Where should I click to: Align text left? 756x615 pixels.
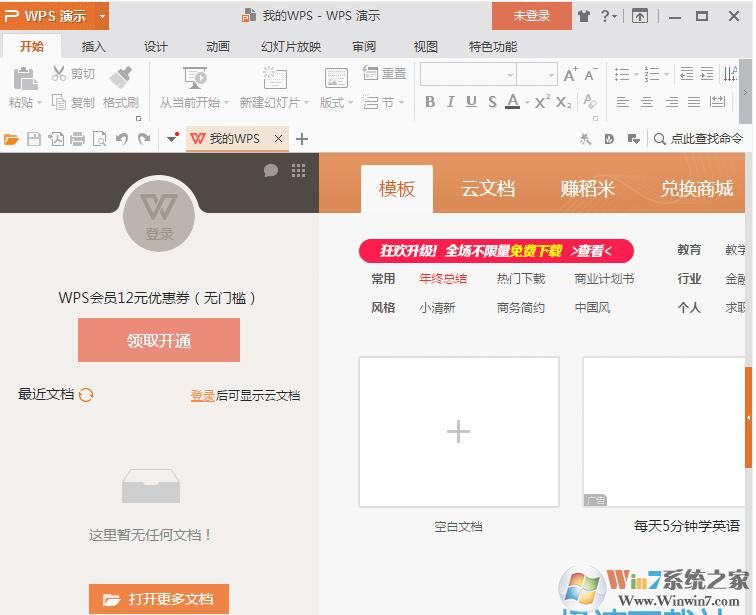(x=622, y=102)
